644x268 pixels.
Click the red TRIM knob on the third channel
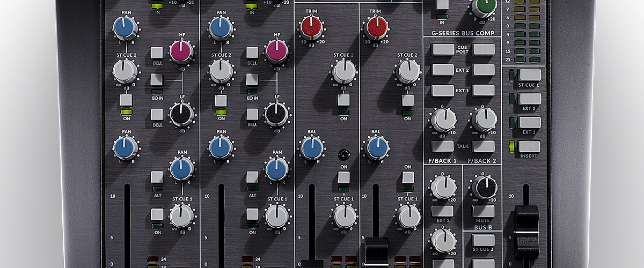311,27
